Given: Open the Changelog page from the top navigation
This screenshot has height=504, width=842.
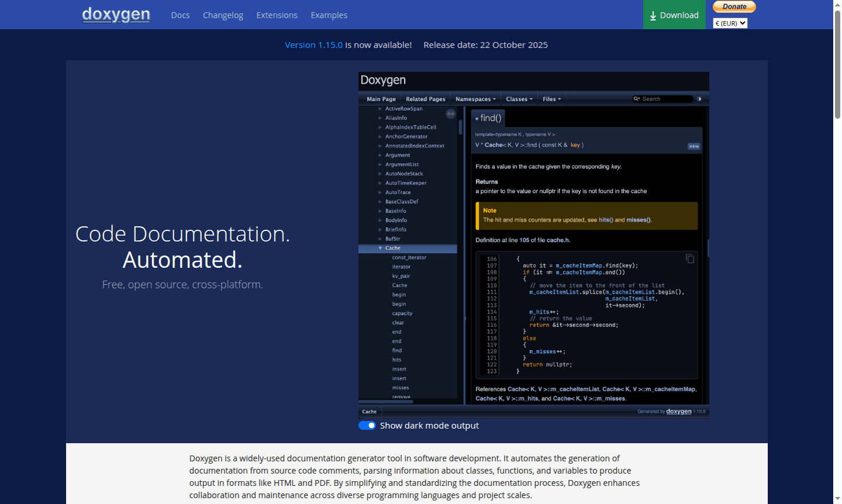Looking at the screenshot, I should pyautogui.click(x=223, y=15).
